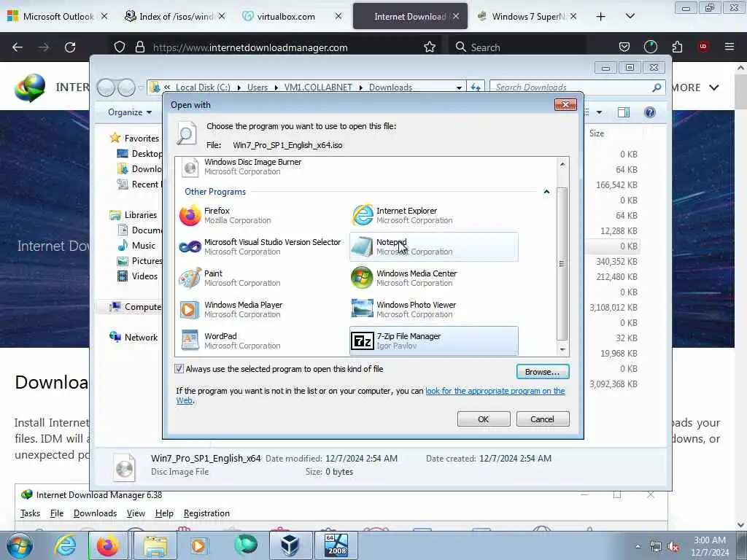Open the Help menu in IDM
747x560 pixels.
164,513
